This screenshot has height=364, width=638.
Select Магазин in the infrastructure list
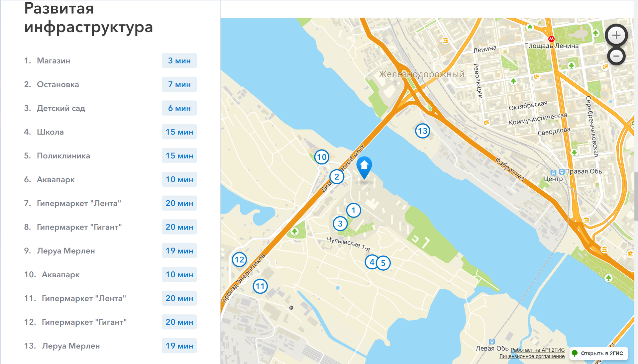pyautogui.click(x=53, y=61)
